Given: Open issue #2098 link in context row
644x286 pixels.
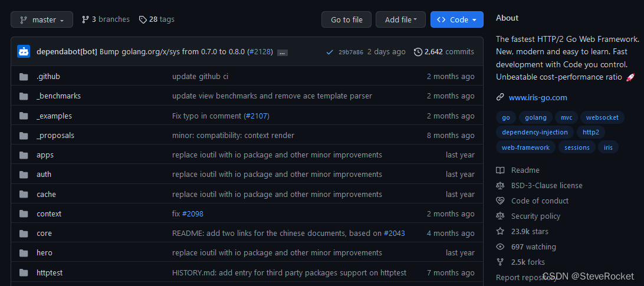Looking at the screenshot, I should [x=193, y=213].
